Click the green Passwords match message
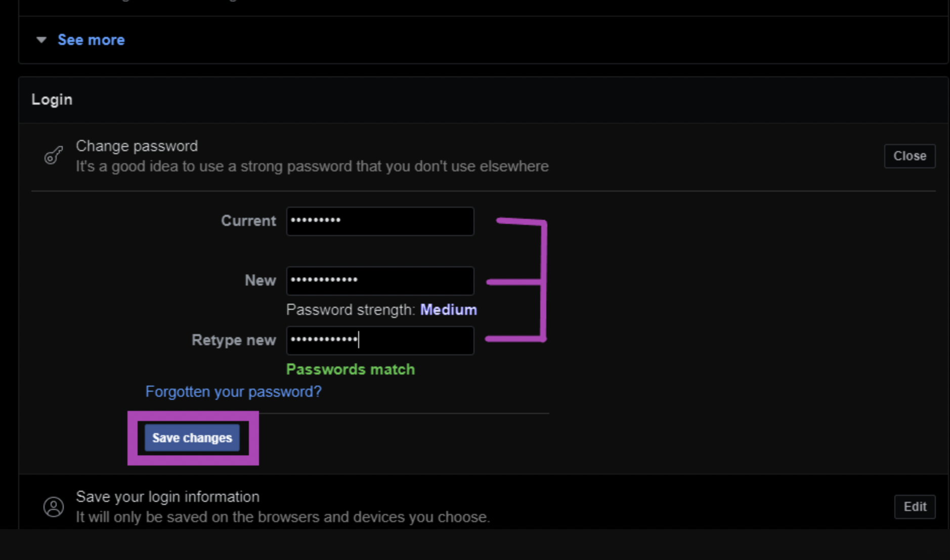Screen dimensions: 950x560 click(x=350, y=369)
